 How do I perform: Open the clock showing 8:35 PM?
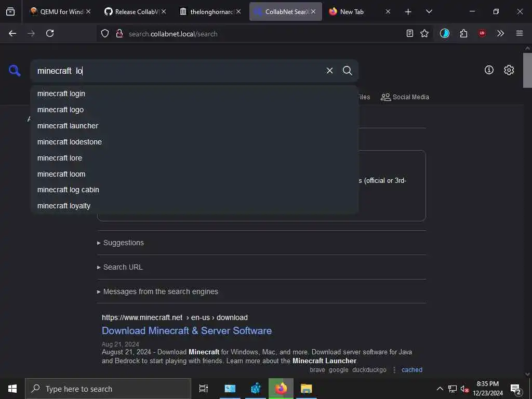coord(487,389)
